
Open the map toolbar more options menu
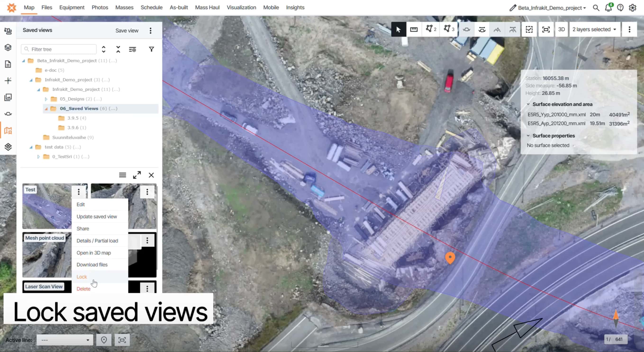(630, 30)
